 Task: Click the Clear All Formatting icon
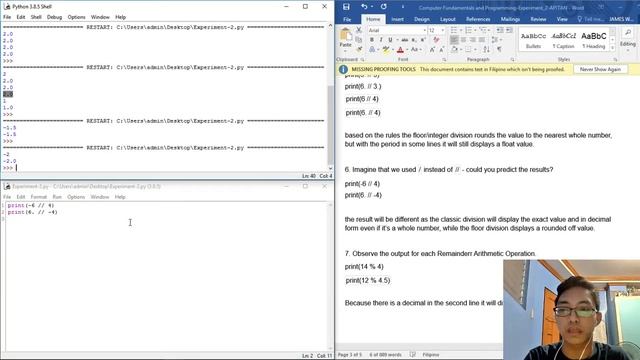[x=436, y=40]
